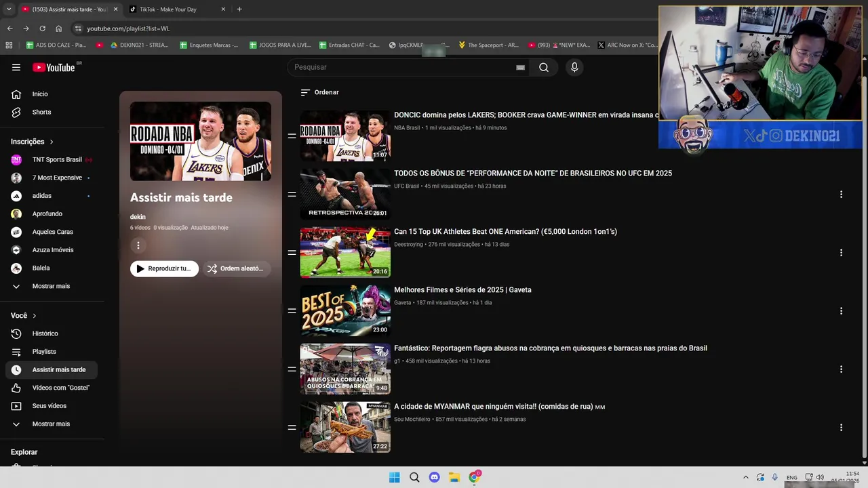Open ADS DO CAZE bookmark
The height and width of the screenshot is (488, 868).
tap(56, 45)
